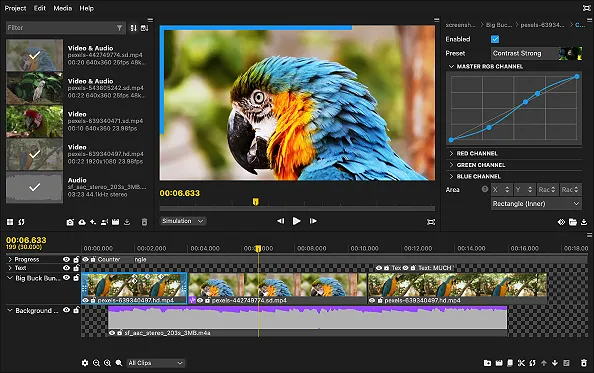Open the Simulation dropdown
Screen dimensions: 594x373
coord(183,221)
